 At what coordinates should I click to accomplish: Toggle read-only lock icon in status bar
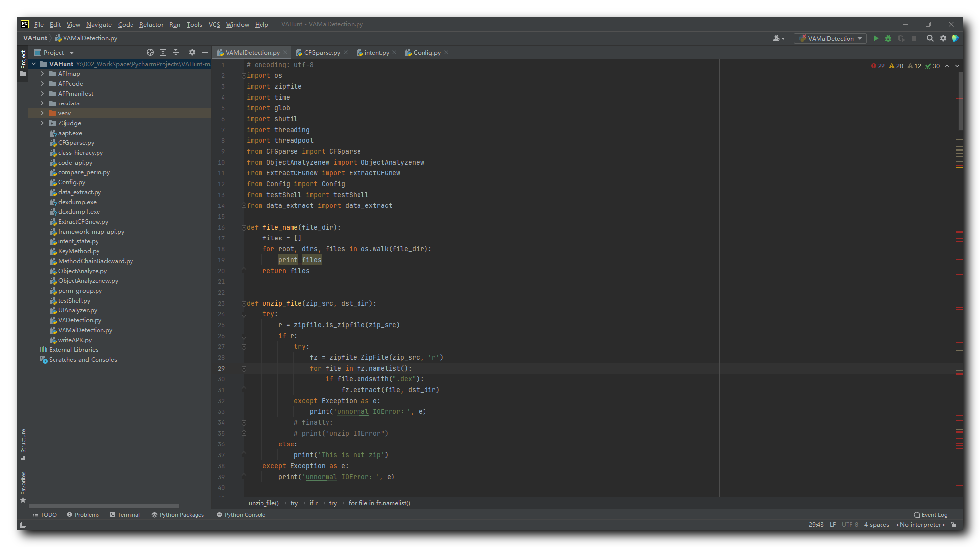coord(954,525)
